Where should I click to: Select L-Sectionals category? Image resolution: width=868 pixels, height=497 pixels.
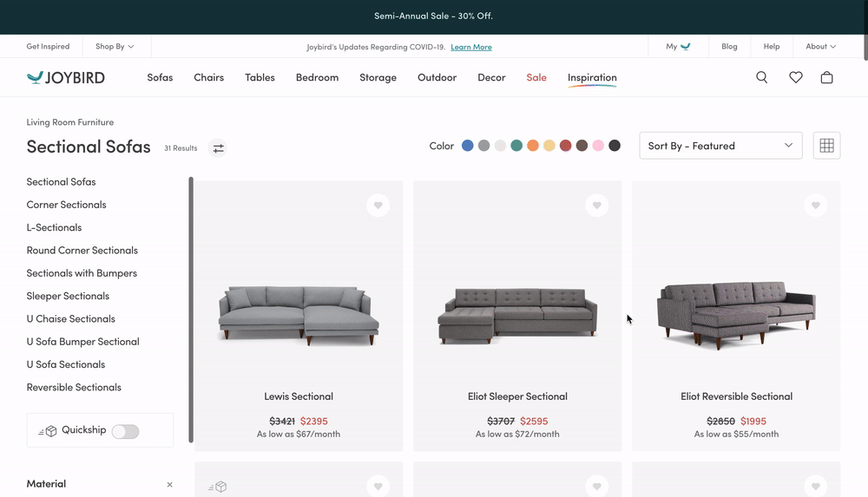pyautogui.click(x=54, y=227)
